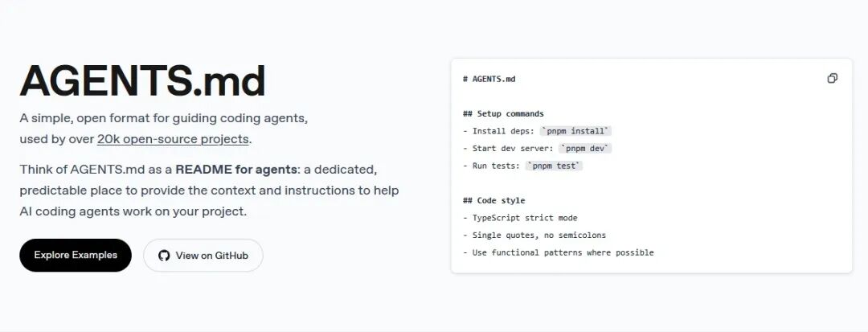Screen dimensions: 868x332
Task: Click the 'A simple, open format' tagline
Action: click(x=163, y=118)
